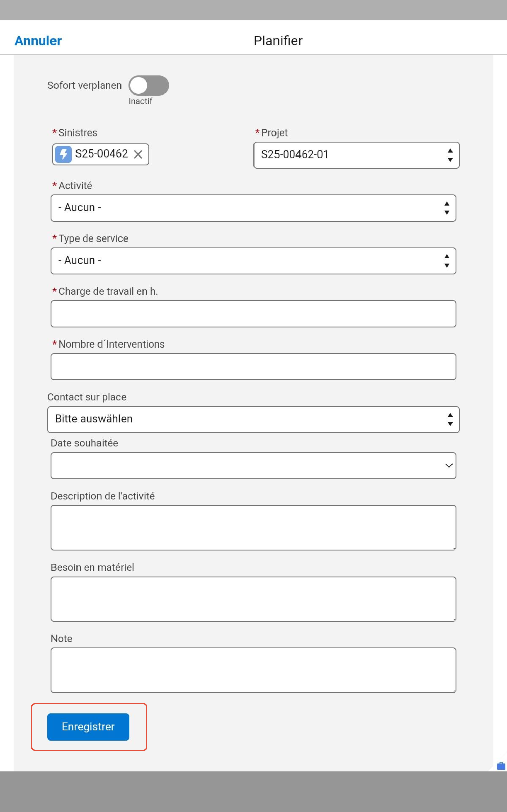The height and width of the screenshot is (812, 507).
Task: Remove the S25-00462 sinistre with the X
Action: 138,154
